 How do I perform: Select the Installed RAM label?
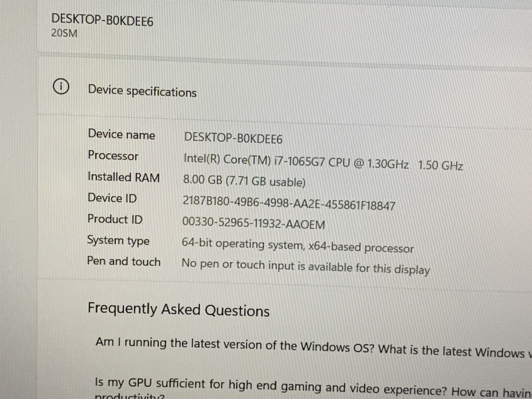[123, 177]
